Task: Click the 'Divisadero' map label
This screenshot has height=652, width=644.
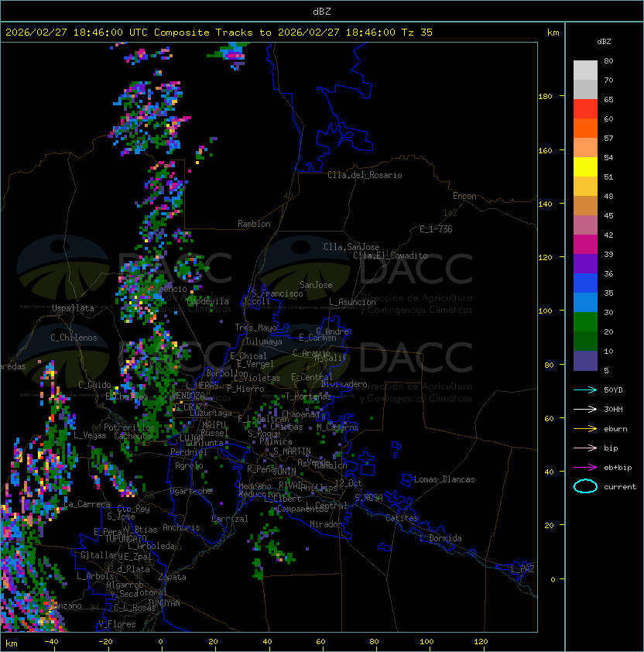Action: click(344, 384)
